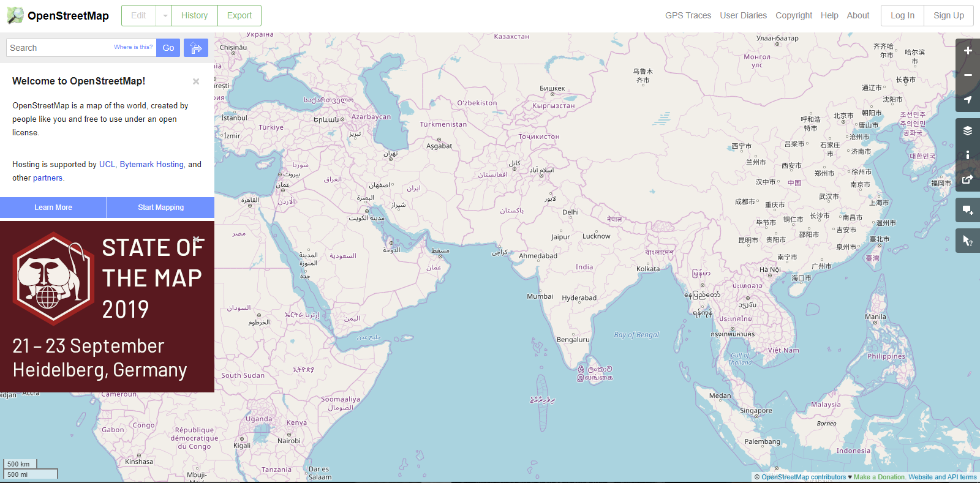980x483 pixels.
Task: Show my location on the map
Action: pos(968,100)
